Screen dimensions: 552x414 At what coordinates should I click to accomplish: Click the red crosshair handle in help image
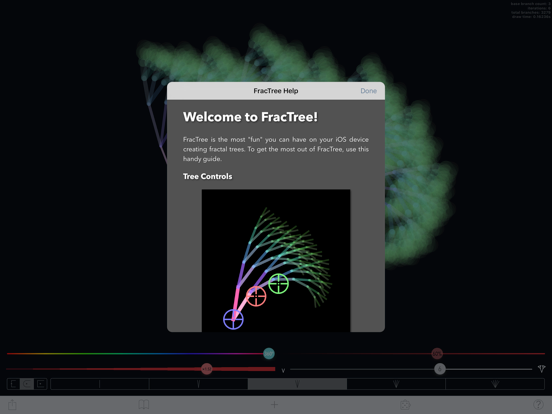coord(256,296)
